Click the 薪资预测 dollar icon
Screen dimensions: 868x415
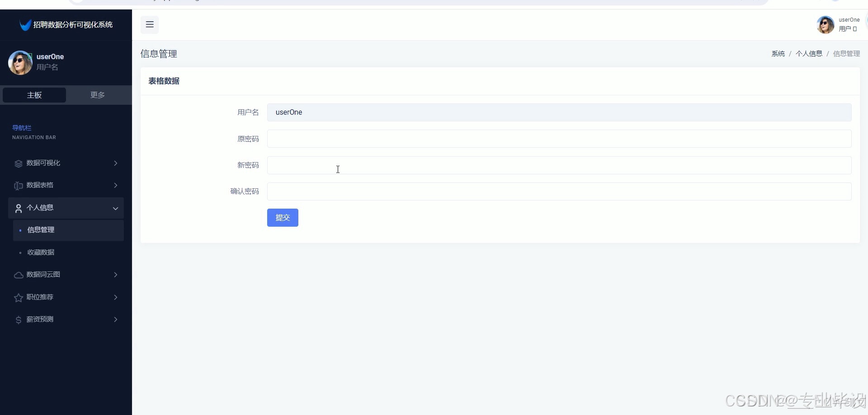(x=19, y=320)
